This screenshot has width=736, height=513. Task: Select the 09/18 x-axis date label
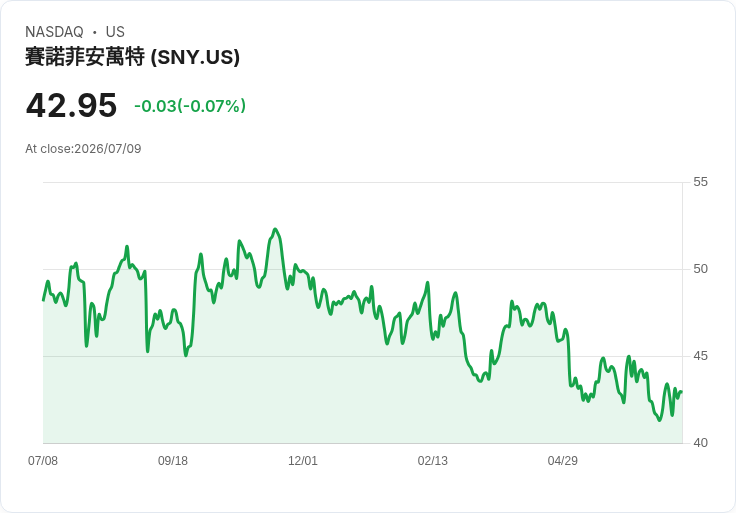(x=173, y=461)
